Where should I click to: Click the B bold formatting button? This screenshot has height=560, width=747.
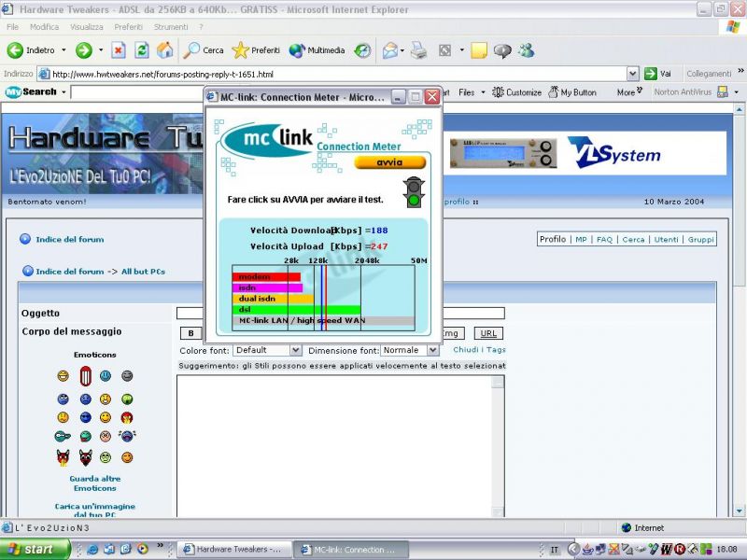click(x=191, y=333)
